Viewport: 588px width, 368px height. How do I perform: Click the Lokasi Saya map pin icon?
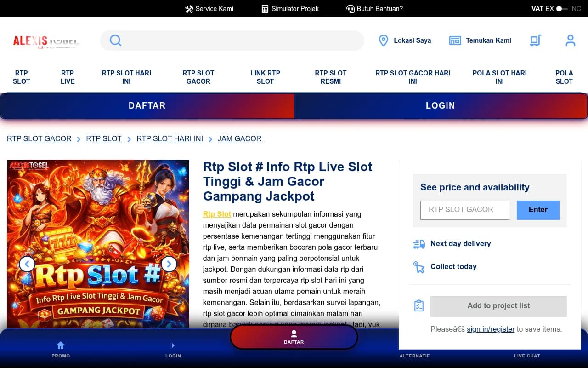pos(383,40)
